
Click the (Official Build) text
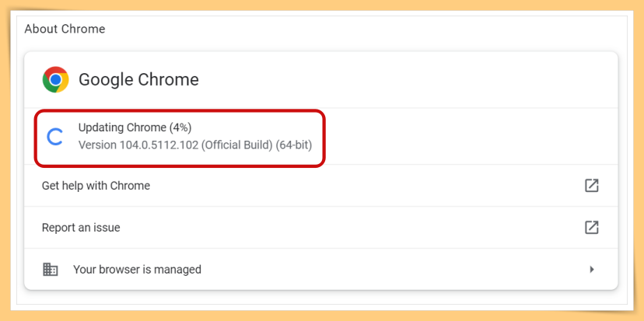point(237,145)
